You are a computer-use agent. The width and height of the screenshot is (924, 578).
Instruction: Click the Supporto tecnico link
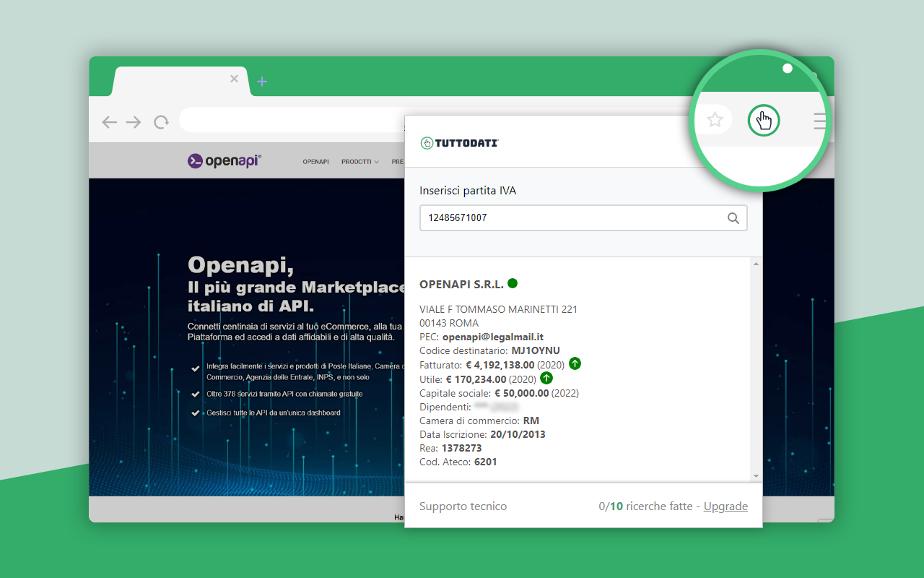click(x=463, y=506)
